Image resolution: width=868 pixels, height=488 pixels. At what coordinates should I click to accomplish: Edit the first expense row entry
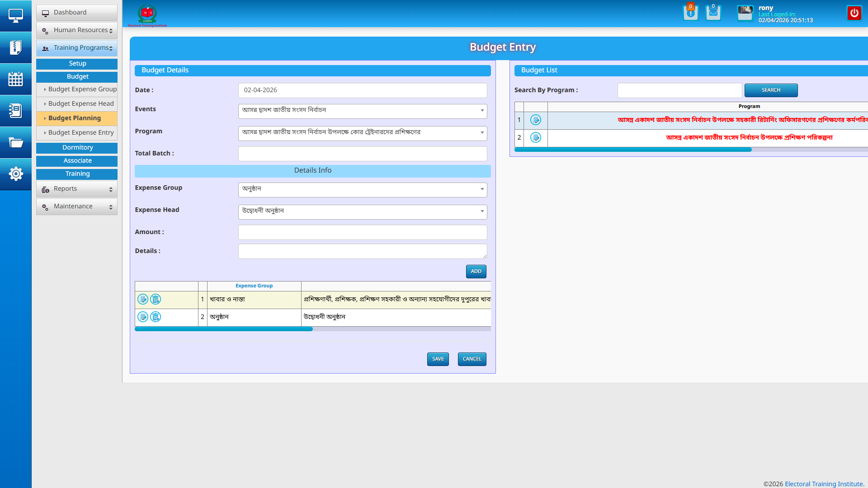[x=143, y=299]
